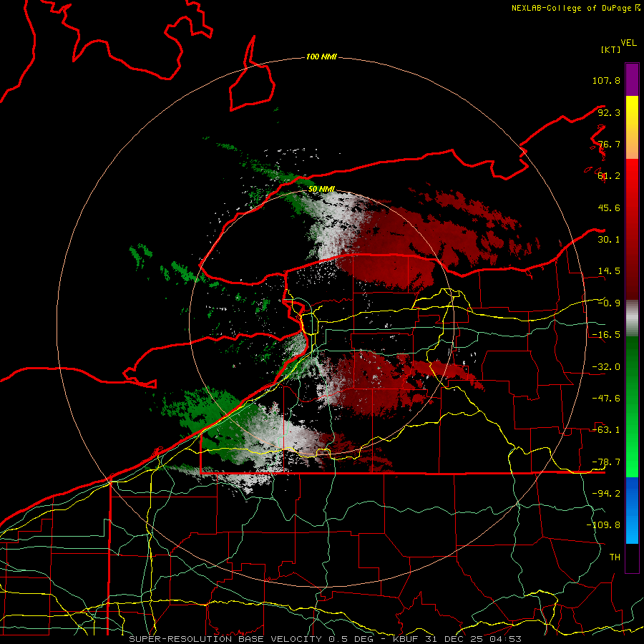Click the [KT] units label

click(x=610, y=49)
